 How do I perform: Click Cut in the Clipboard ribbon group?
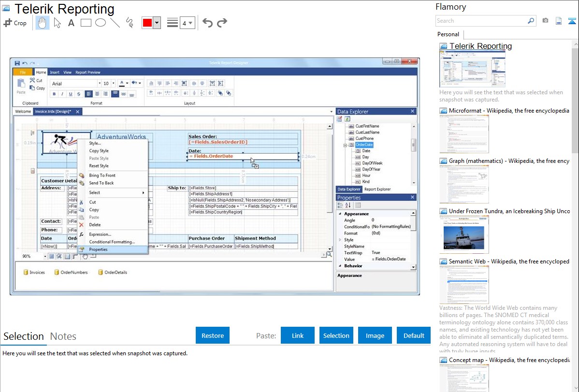tap(36, 80)
